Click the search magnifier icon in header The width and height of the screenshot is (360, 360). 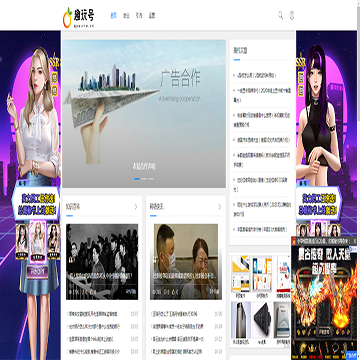tap(280, 15)
